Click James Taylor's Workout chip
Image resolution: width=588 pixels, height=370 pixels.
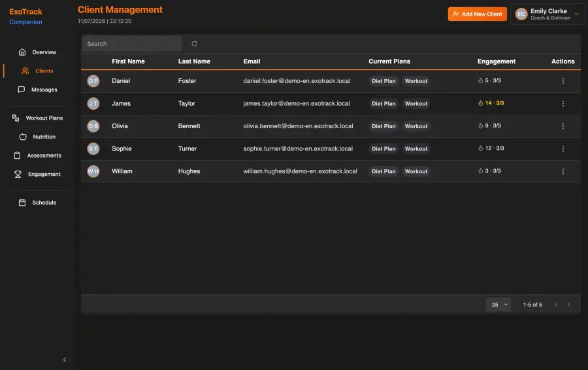tap(416, 103)
